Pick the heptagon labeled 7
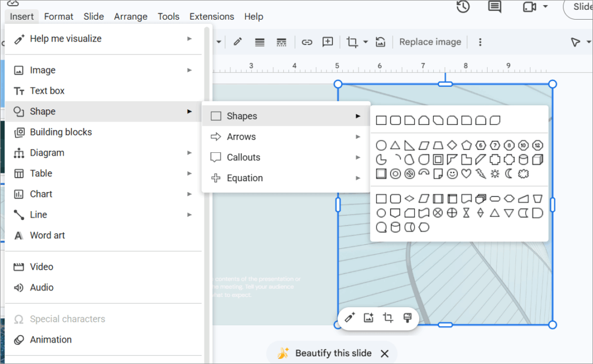 tap(495, 145)
